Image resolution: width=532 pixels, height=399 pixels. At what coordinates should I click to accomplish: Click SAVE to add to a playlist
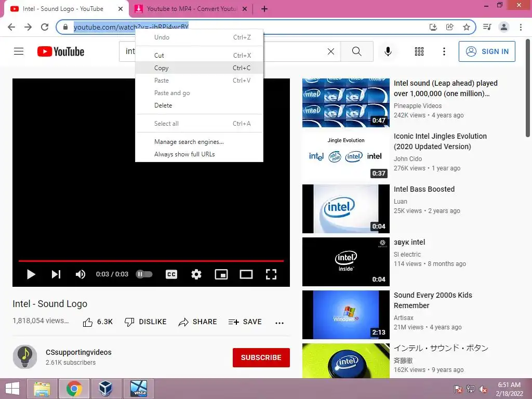tap(245, 322)
